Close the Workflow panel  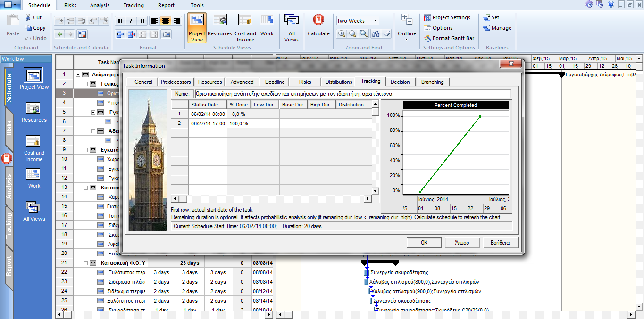pyautogui.click(x=48, y=59)
